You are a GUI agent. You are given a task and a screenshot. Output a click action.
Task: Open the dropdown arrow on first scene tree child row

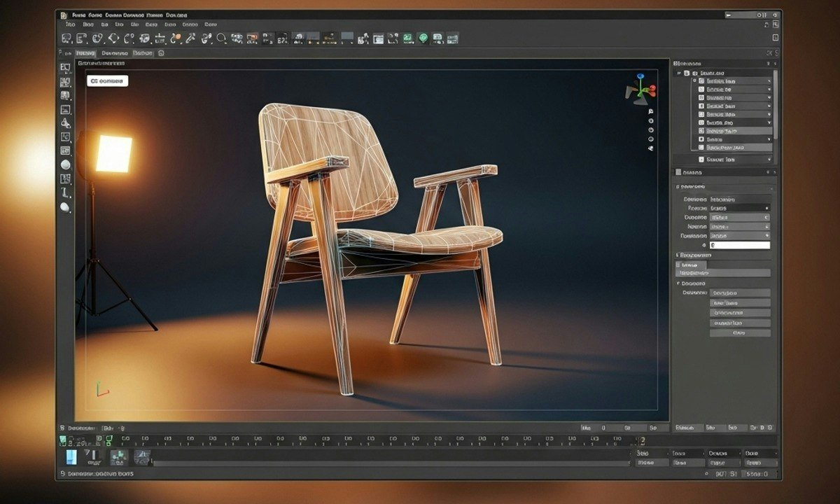(769, 81)
